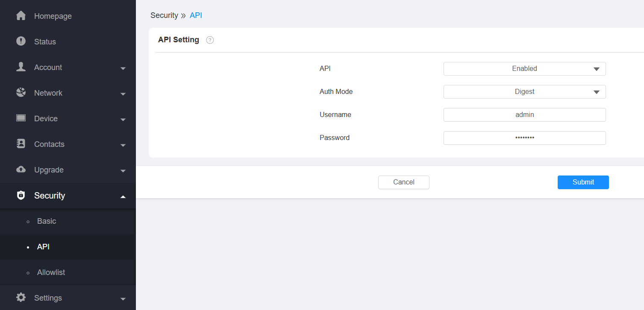The image size is (644, 310).
Task: Expand the Device menu arrow
Action: (123, 120)
